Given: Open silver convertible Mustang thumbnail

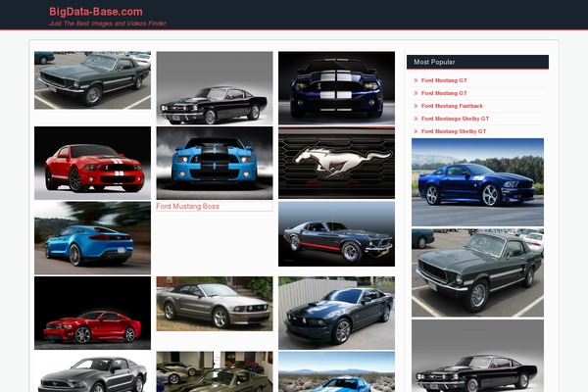Looking at the screenshot, I should tap(215, 304).
